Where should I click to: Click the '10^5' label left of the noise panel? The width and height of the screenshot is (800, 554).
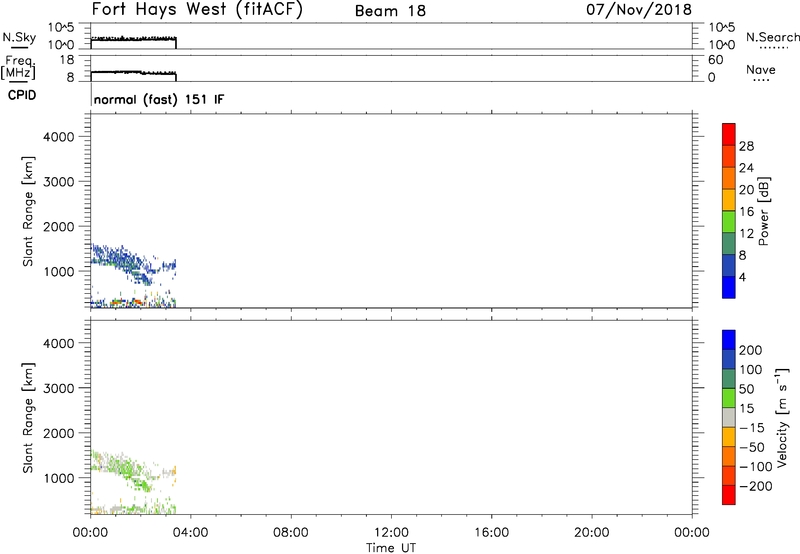61,28
